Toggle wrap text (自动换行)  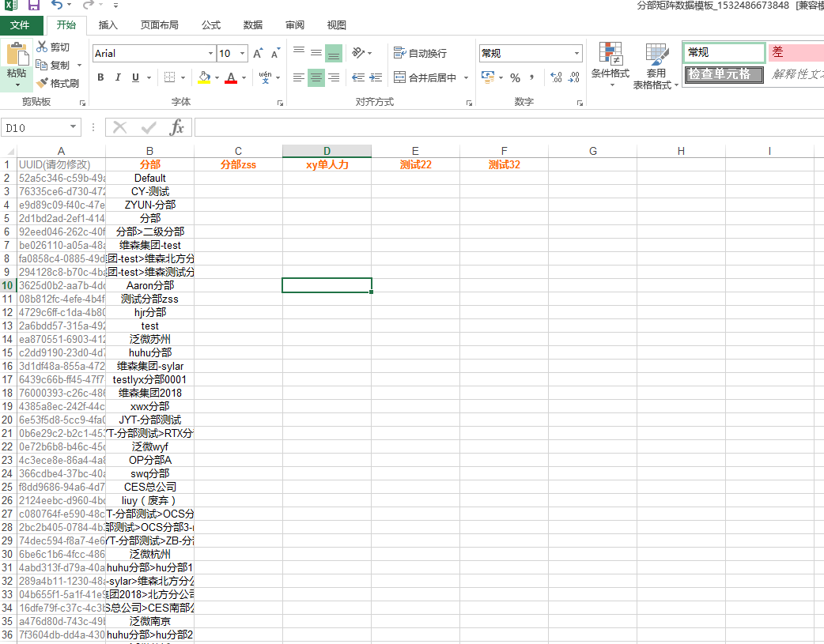[421, 53]
